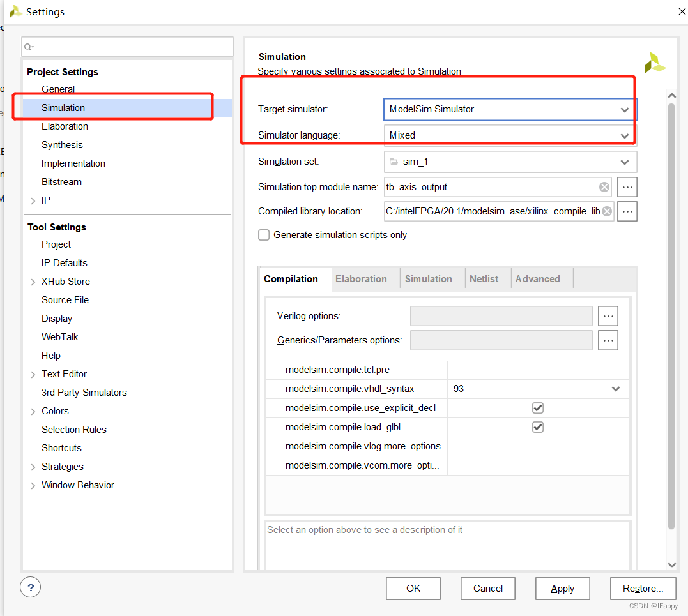Click the scrollbar up arrow

tap(671, 96)
